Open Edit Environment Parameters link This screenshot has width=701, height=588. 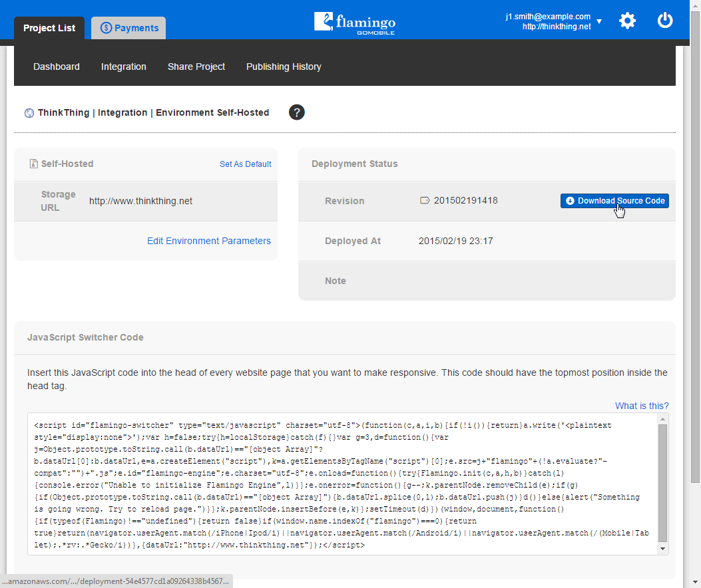click(209, 241)
